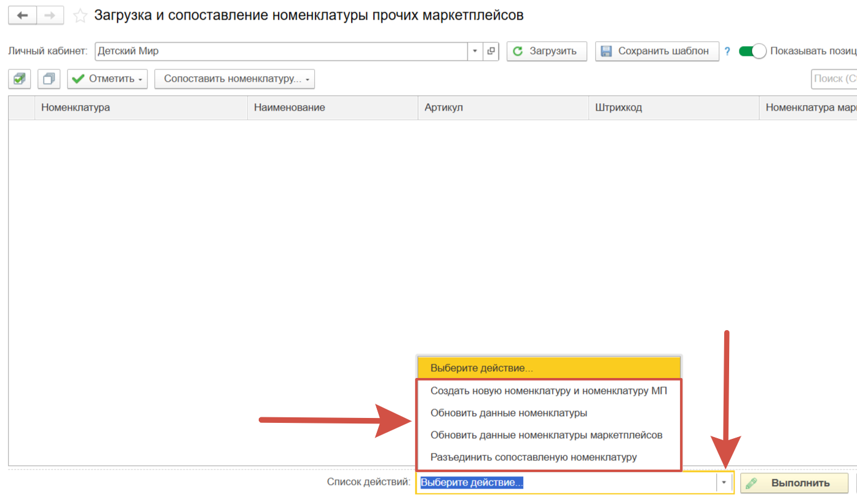This screenshot has width=857, height=504.
Task: Click the question mark help icon
Action: click(x=727, y=52)
